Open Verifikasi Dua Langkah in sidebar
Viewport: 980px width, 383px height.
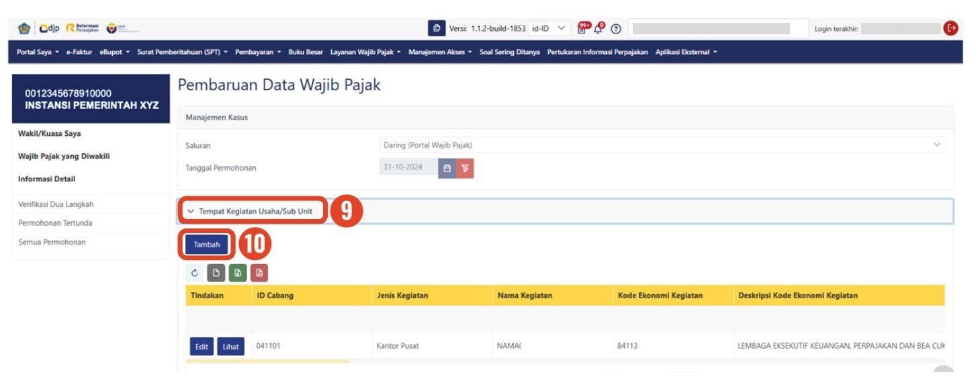pos(55,204)
